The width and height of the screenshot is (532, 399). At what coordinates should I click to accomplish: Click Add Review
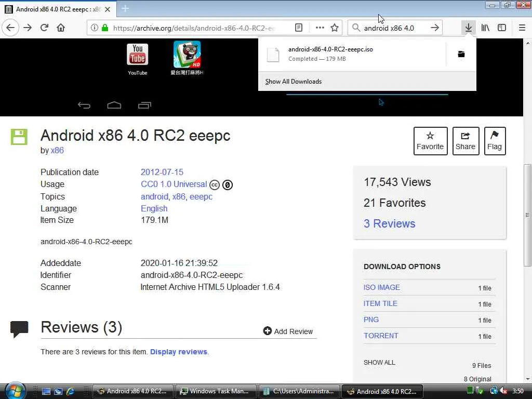click(x=288, y=331)
